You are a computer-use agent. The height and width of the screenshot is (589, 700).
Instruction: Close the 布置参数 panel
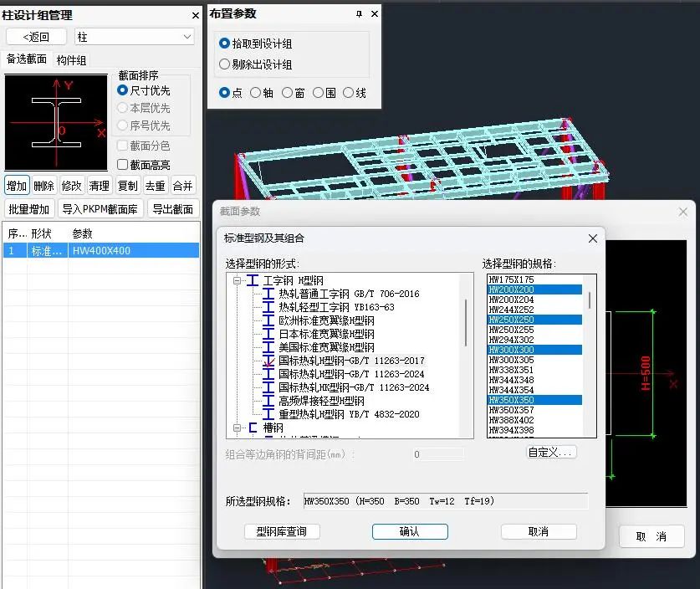tap(375, 14)
